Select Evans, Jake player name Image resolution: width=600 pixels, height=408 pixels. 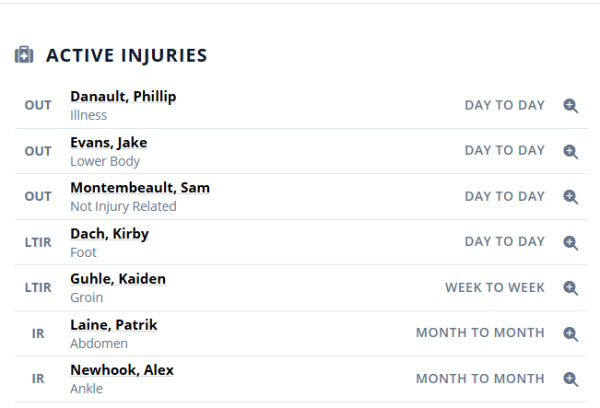(x=108, y=143)
